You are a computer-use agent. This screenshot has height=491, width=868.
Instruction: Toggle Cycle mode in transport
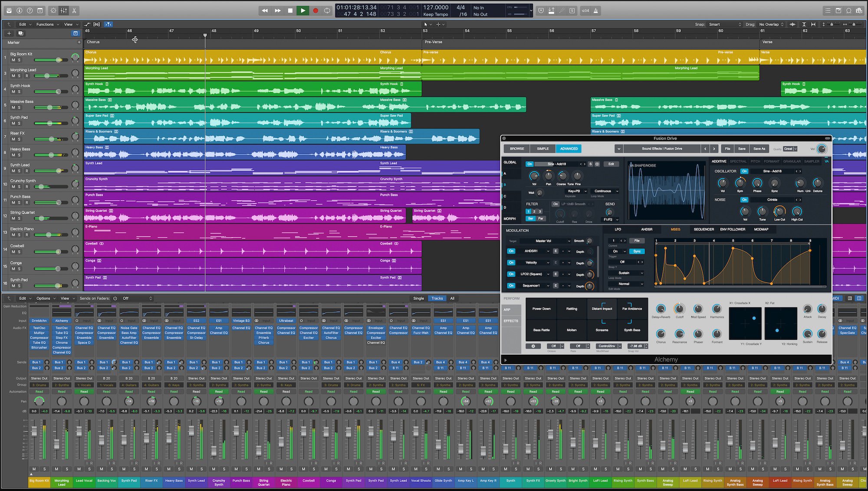(327, 10)
